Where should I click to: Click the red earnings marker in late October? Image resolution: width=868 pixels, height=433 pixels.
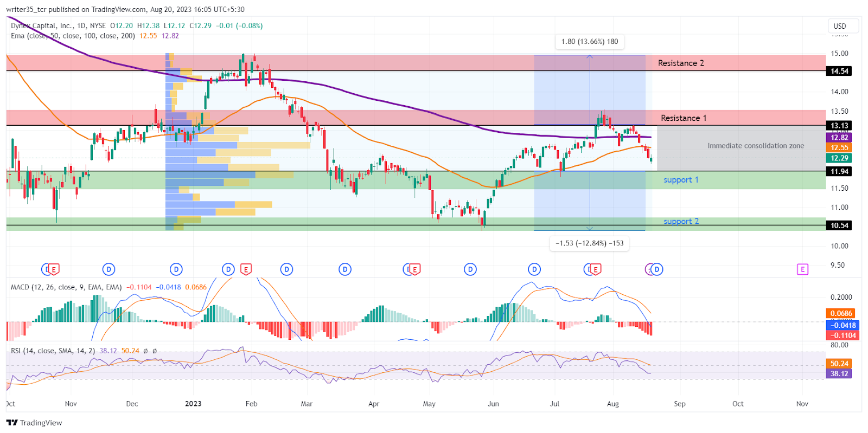(53, 269)
